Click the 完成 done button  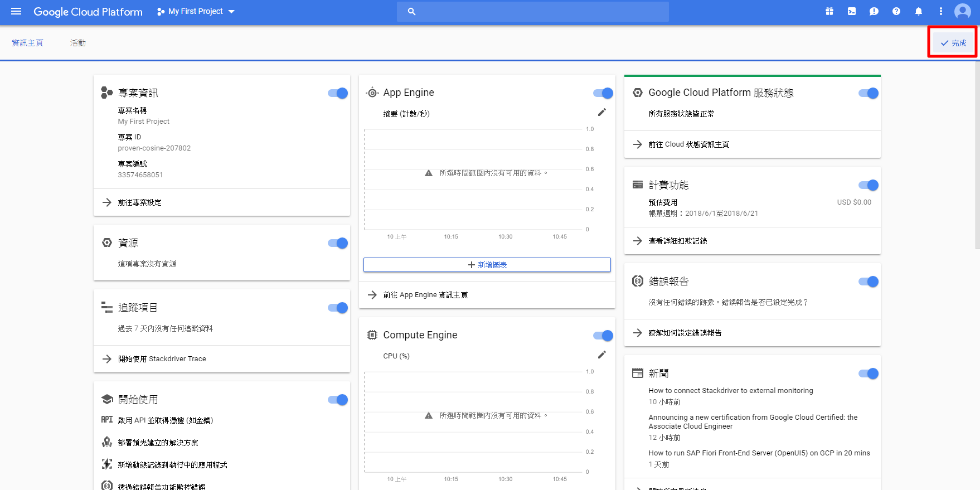point(953,43)
